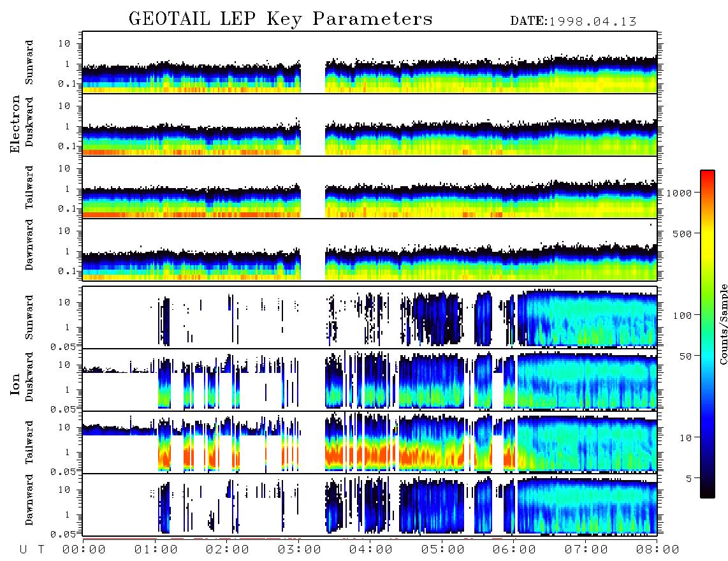
Task: Select the "10" color scale tick label
Action: [x=685, y=437]
